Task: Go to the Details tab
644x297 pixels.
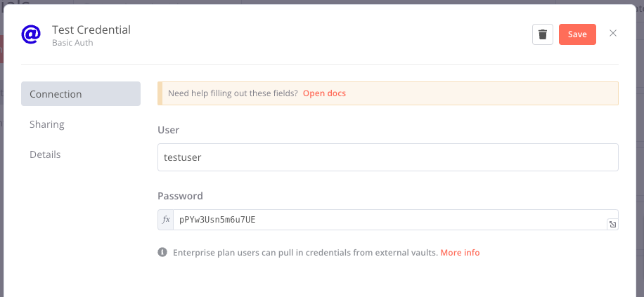Action: 45,154
